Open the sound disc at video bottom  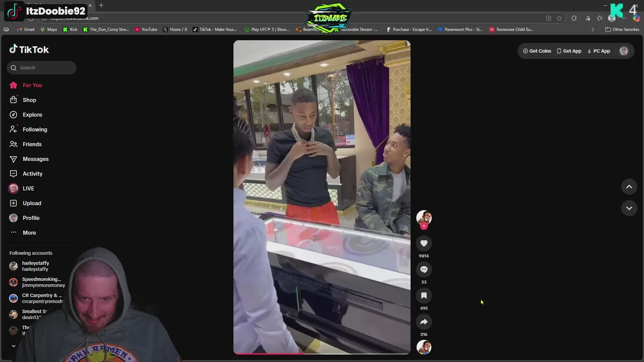pyautogui.click(x=424, y=347)
